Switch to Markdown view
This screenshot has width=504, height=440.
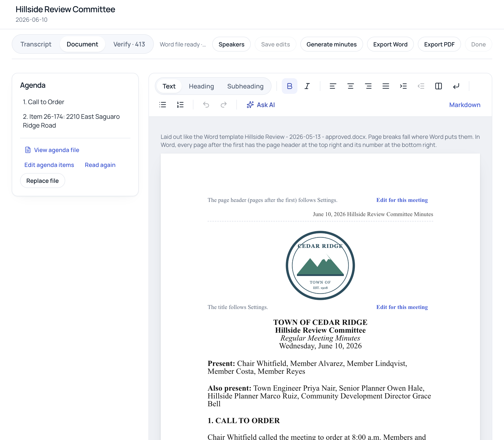(x=465, y=105)
